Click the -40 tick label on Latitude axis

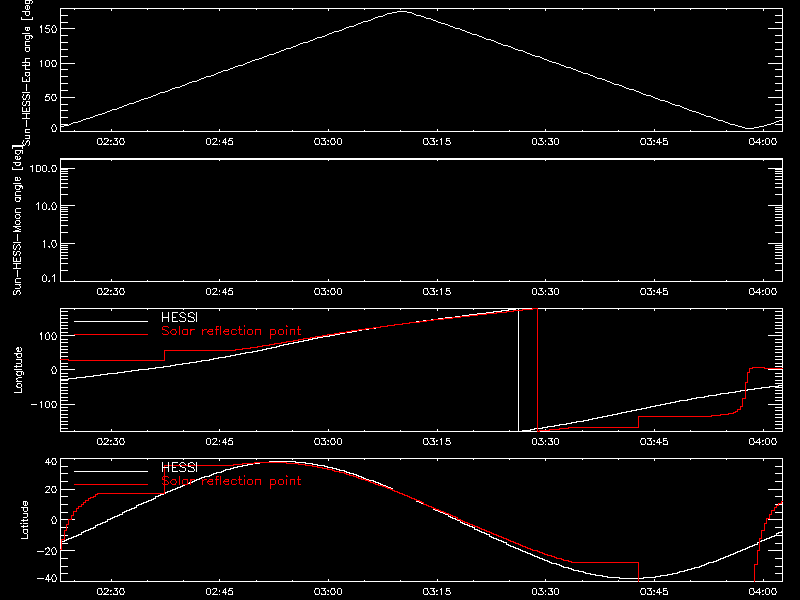coord(47,579)
